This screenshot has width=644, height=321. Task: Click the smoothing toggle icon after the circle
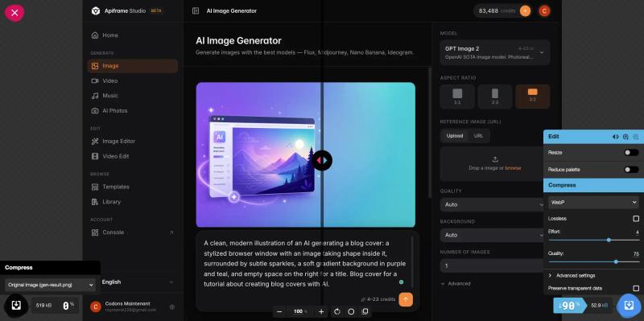(x=365, y=311)
